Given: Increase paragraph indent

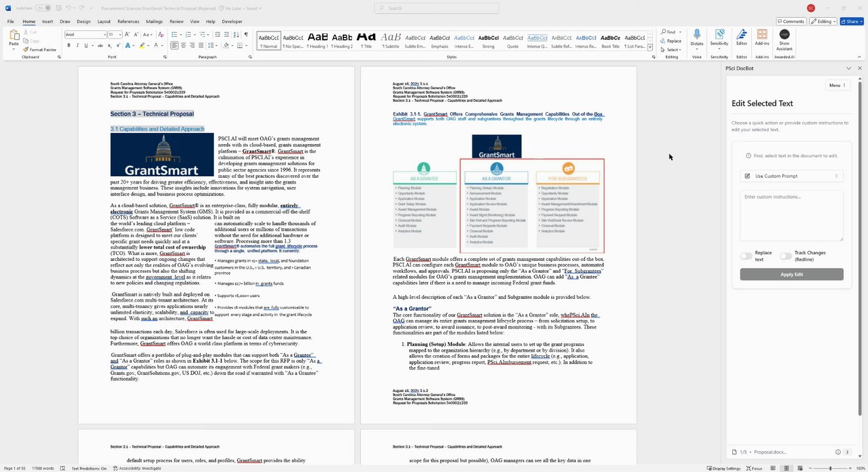Looking at the screenshot, I should tap(226, 34).
